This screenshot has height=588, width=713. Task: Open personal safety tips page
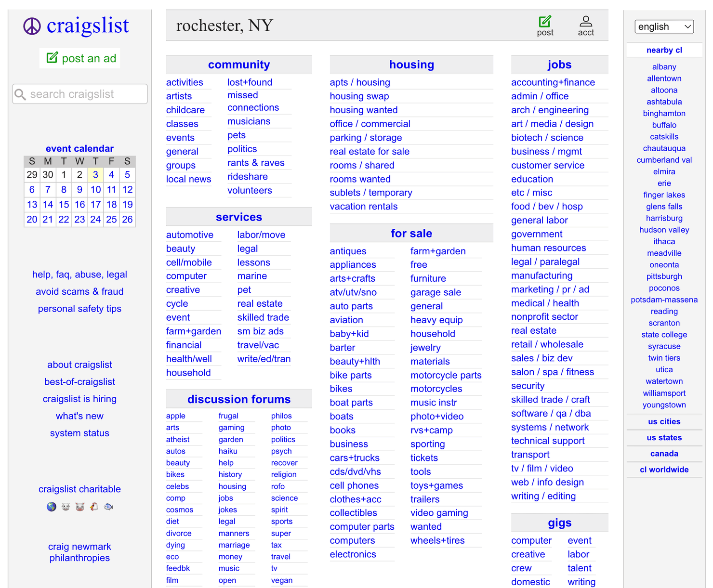pyautogui.click(x=79, y=309)
